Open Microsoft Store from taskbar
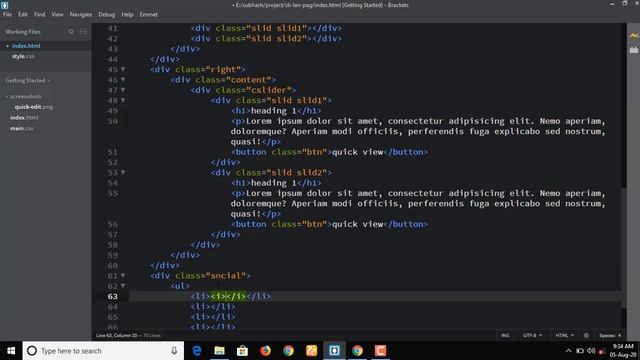The height and width of the screenshot is (360, 640). 242,351
